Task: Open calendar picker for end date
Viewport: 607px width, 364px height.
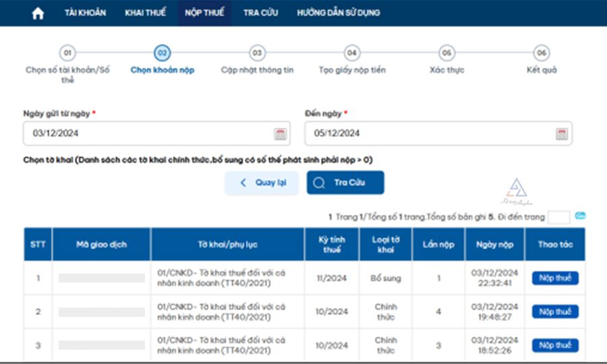Action: pyautogui.click(x=561, y=133)
